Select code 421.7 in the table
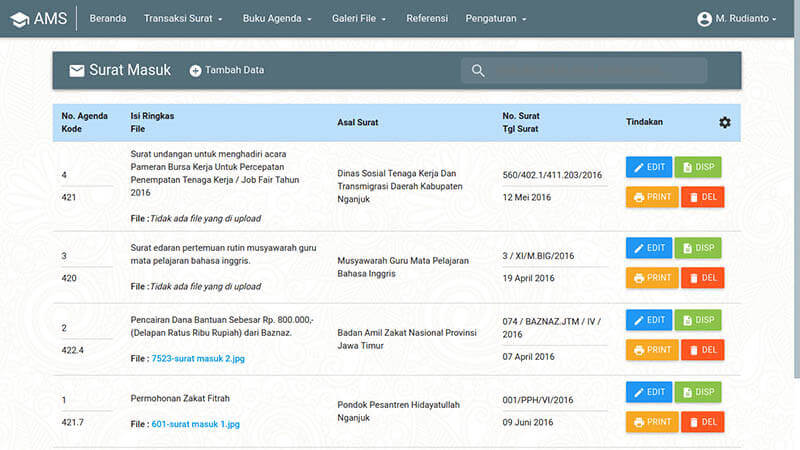 tap(72, 422)
